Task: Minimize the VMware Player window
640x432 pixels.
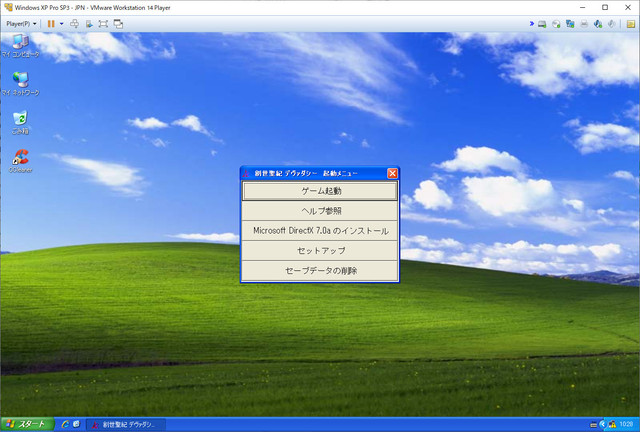Action: pos(582,7)
